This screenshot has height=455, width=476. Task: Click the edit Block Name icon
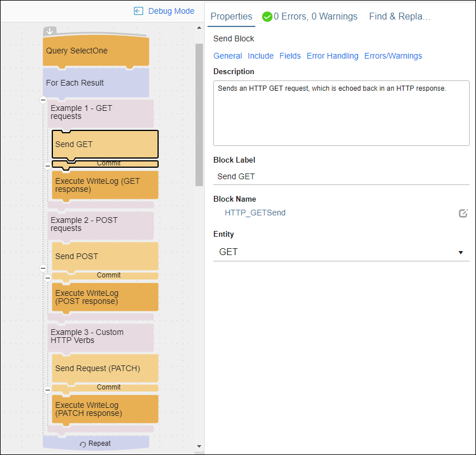point(463,213)
